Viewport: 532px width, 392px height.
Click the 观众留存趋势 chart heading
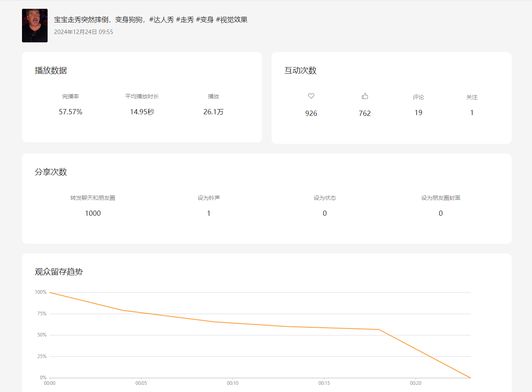(59, 272)
